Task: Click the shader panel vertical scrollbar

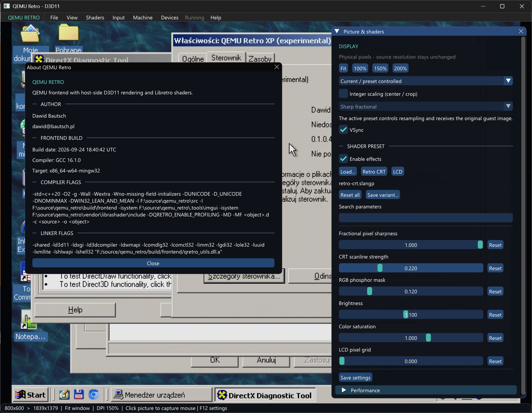Action: tap(523, 216)
